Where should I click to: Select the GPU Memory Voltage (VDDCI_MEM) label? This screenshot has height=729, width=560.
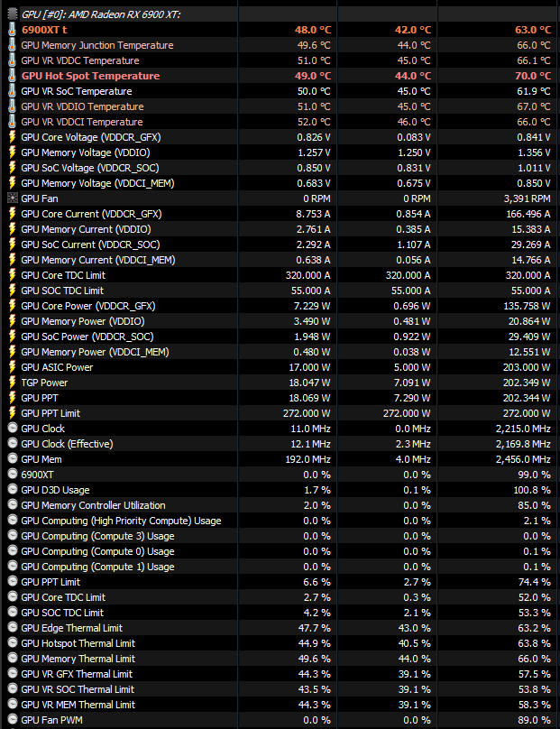click(97, 183)
